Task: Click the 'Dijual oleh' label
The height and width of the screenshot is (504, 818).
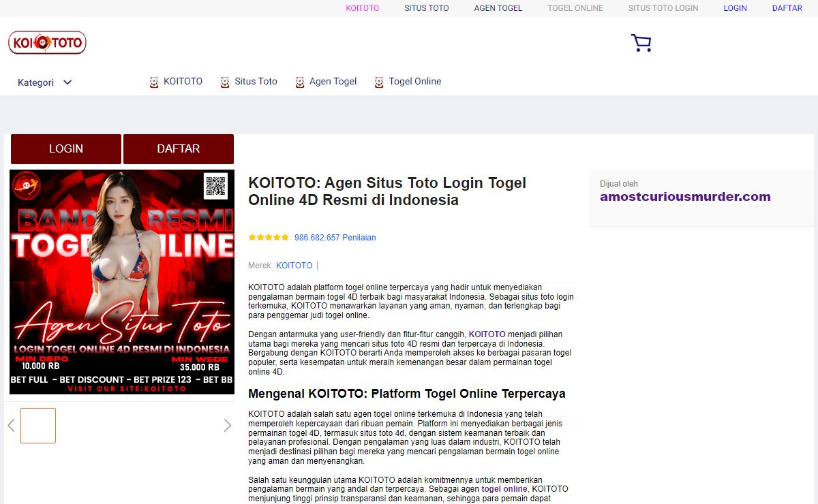Action: (x=619, y=184)
